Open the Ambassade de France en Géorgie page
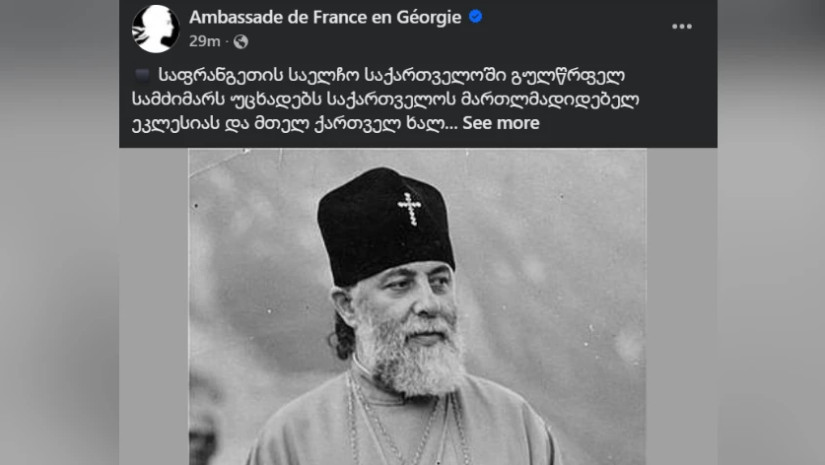 click(x=325, y=17)
